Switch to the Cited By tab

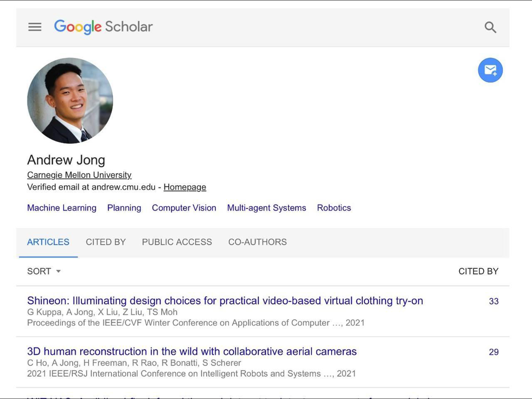106,242
